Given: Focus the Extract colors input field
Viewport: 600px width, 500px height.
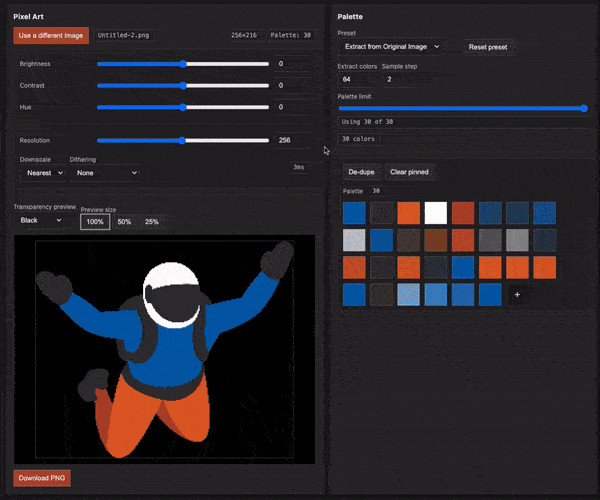Looking at the screenshot, I should (358, 78).
